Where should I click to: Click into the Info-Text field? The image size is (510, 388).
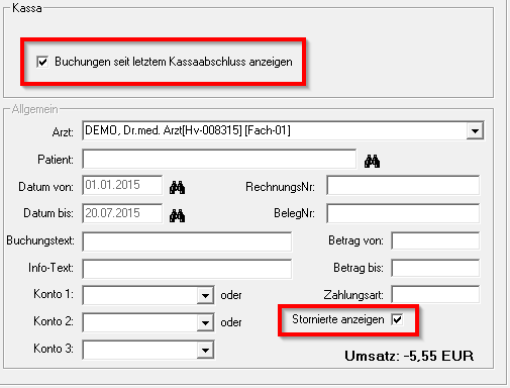tap(187, 269)
